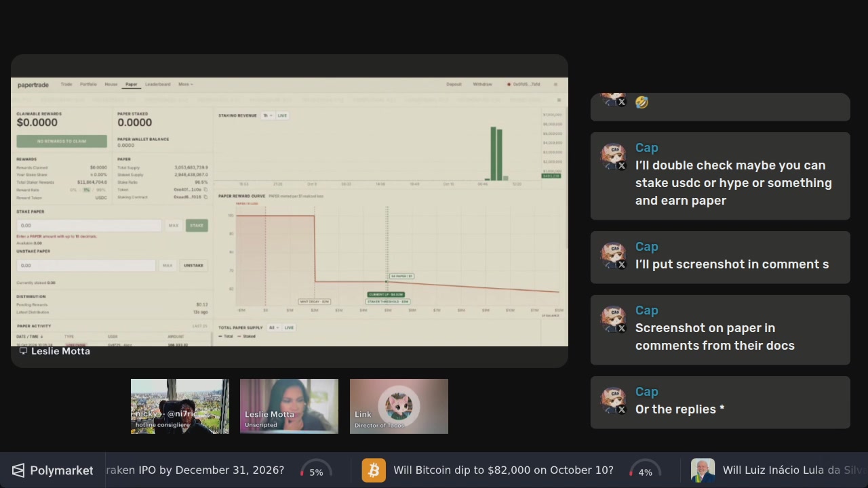Click the Deposit button
The image size is (868, 488).
click(x=454, y=85)
